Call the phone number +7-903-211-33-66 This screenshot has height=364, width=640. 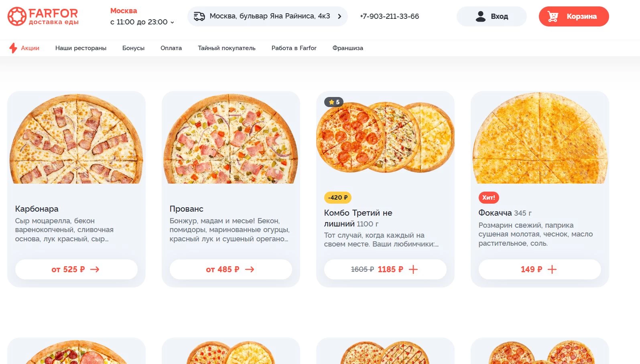(389, 16)
